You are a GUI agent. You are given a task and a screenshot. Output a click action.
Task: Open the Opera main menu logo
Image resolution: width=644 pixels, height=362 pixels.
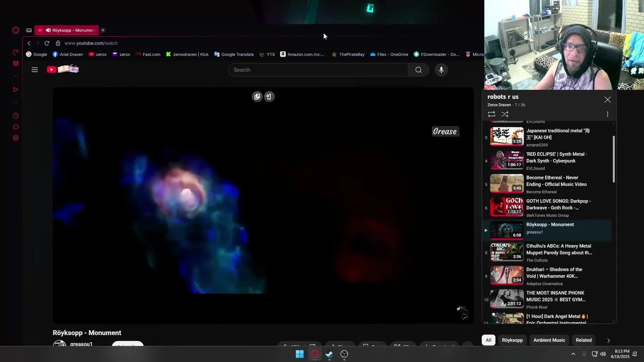(16, 30)
